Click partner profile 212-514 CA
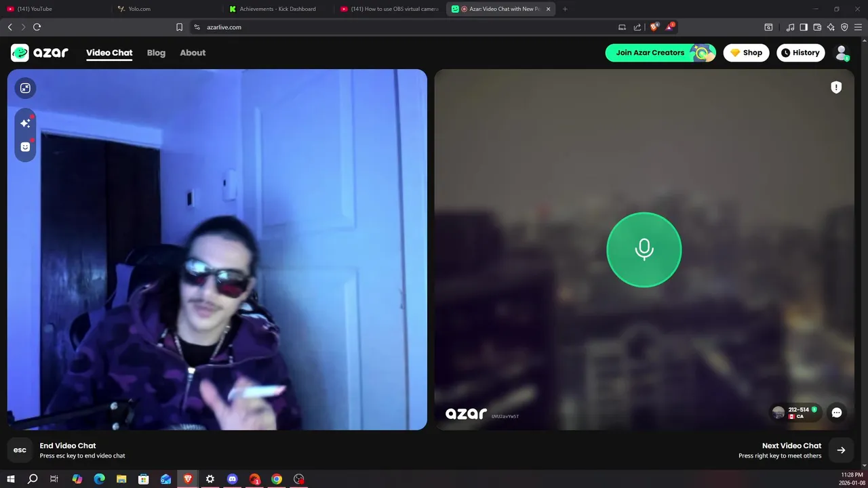868x488 pixels. tap(795, 412)
